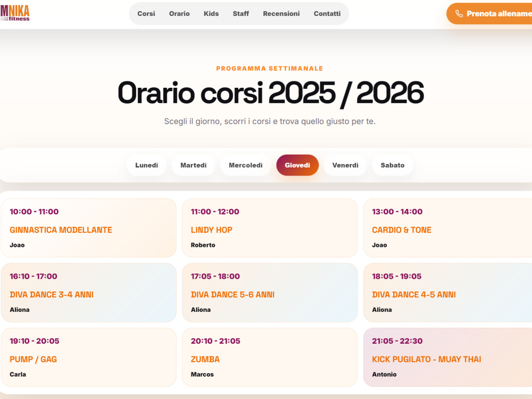Open the Orario navigation link
The image size is (532, 399).
click(179, 14)
